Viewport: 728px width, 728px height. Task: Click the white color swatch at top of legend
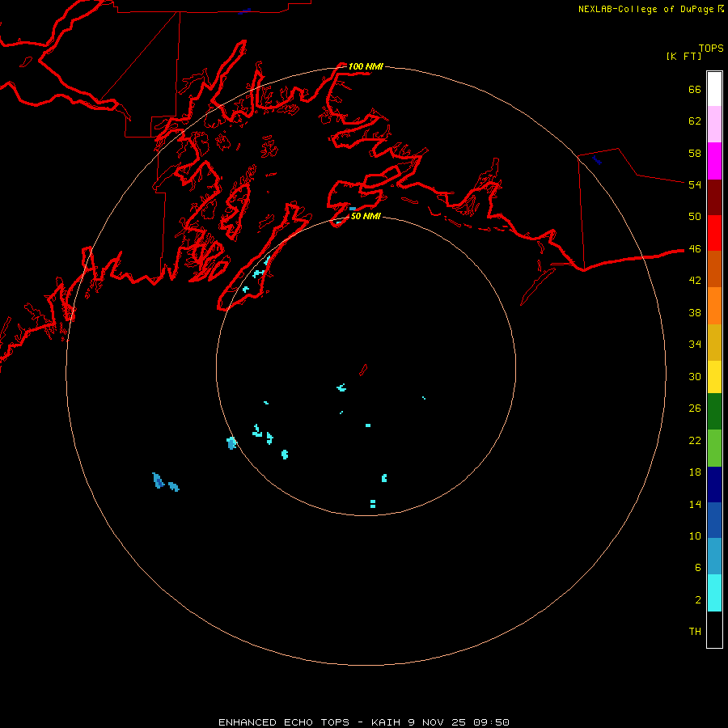[714, 89]
